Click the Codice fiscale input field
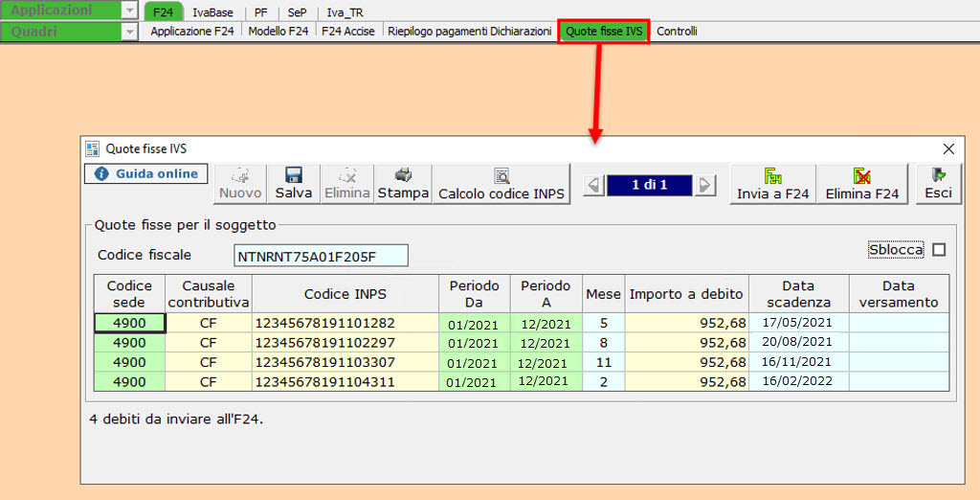 coord(321,256)
